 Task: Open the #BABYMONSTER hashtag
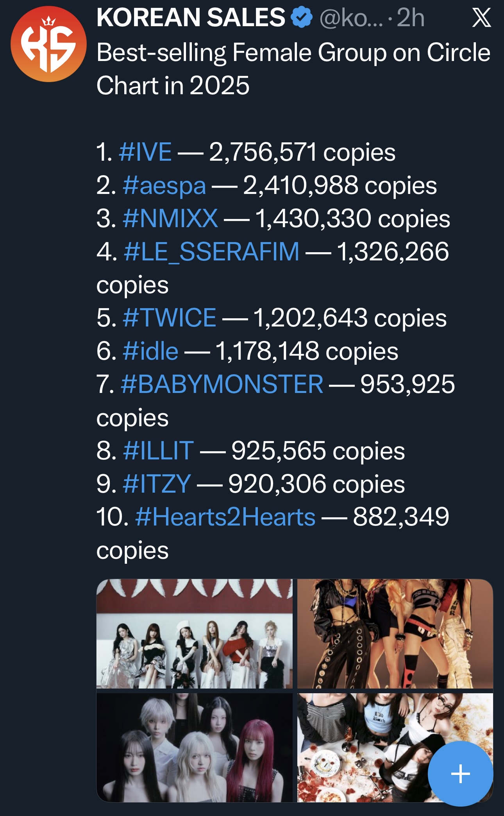point(222,384)
